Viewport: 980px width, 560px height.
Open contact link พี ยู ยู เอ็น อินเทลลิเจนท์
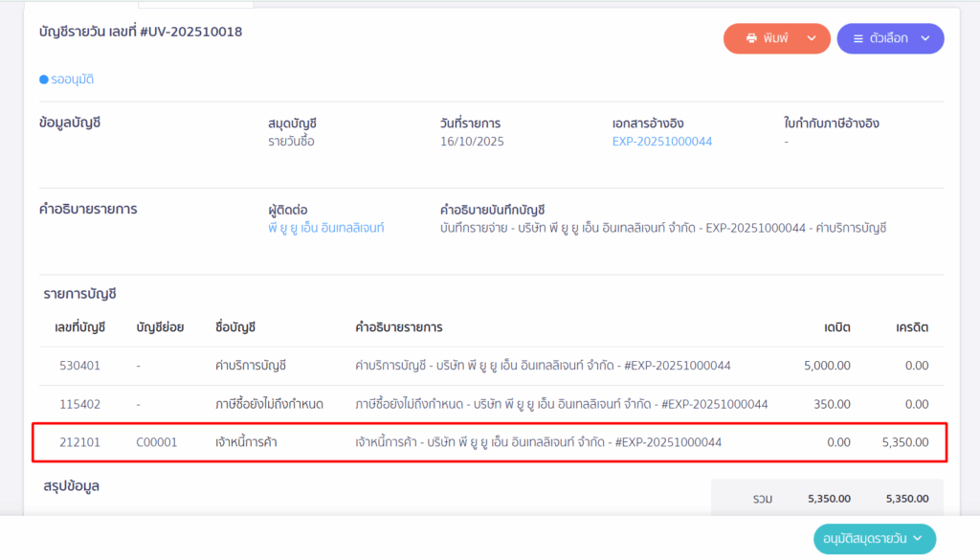325,228
